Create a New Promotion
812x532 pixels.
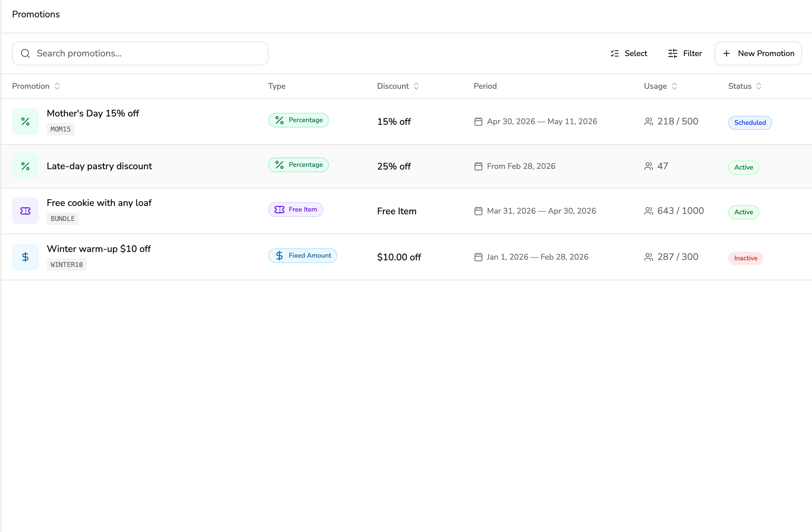(x=758, y=53)
